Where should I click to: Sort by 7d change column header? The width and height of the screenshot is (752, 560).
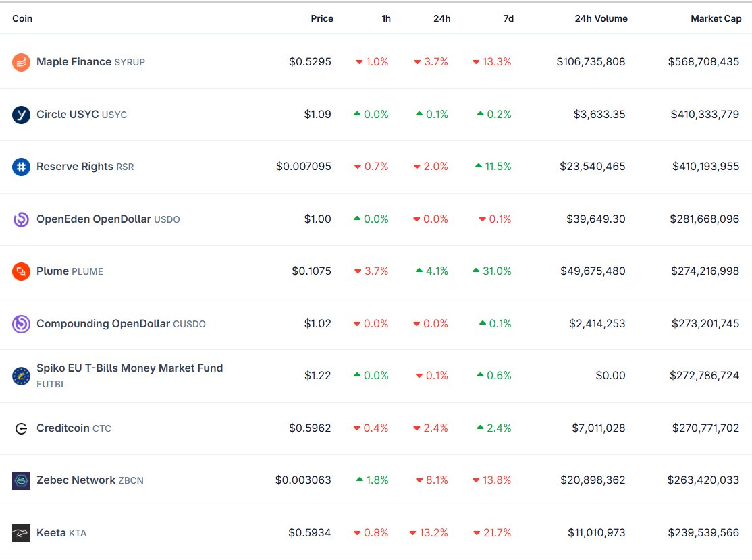tap(508, 18)
